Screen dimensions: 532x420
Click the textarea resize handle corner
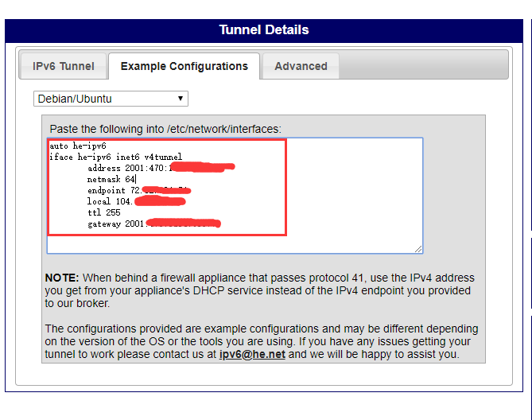[x=418, y=249]
